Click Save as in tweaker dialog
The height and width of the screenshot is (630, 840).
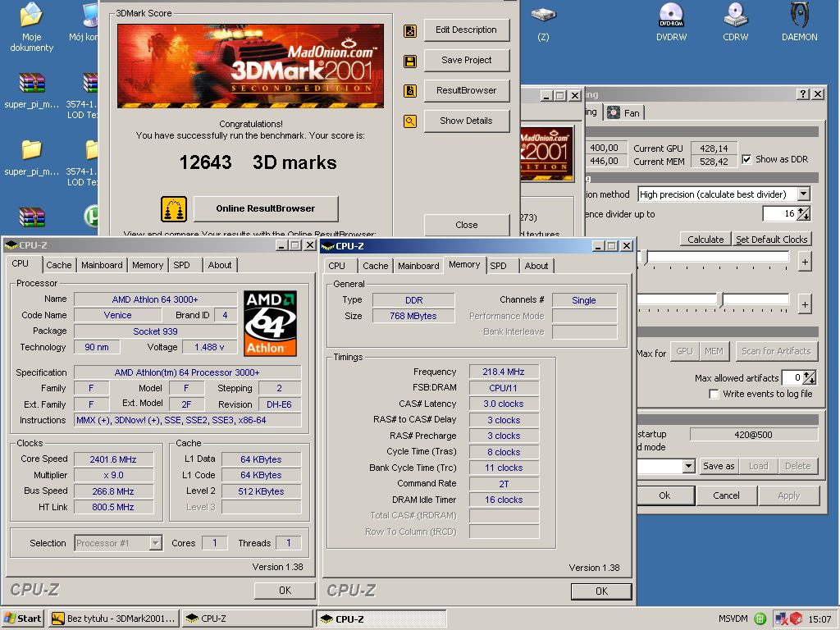(719, 466)
